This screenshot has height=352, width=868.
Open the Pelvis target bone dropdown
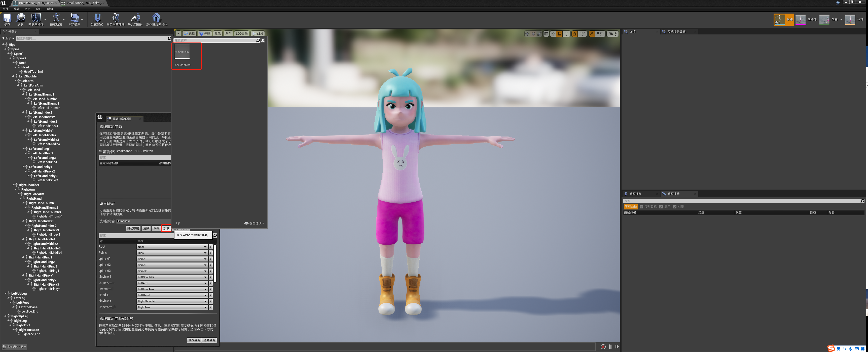click(x=172, y=253)
